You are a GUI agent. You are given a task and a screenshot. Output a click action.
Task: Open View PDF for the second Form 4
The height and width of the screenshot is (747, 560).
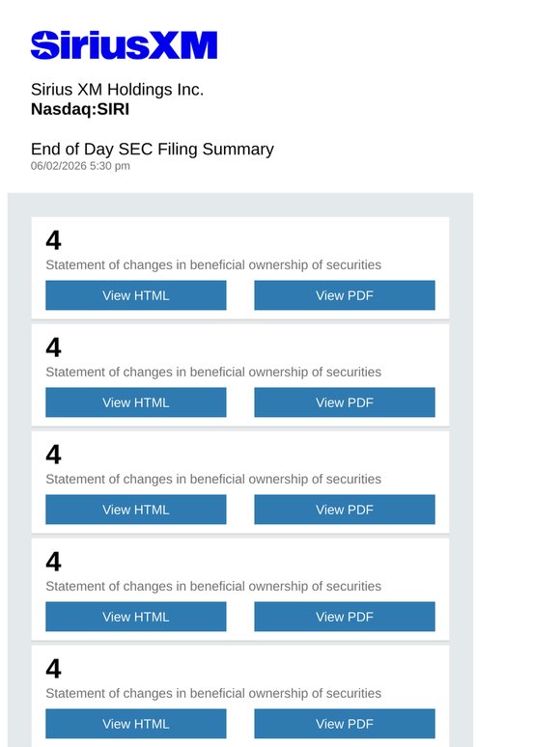tap(345, 402)
